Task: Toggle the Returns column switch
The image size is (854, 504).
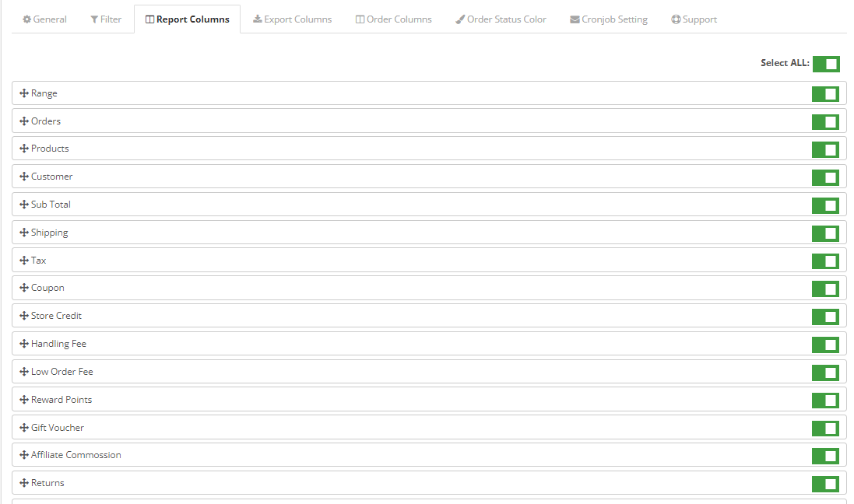Action: 825,484
